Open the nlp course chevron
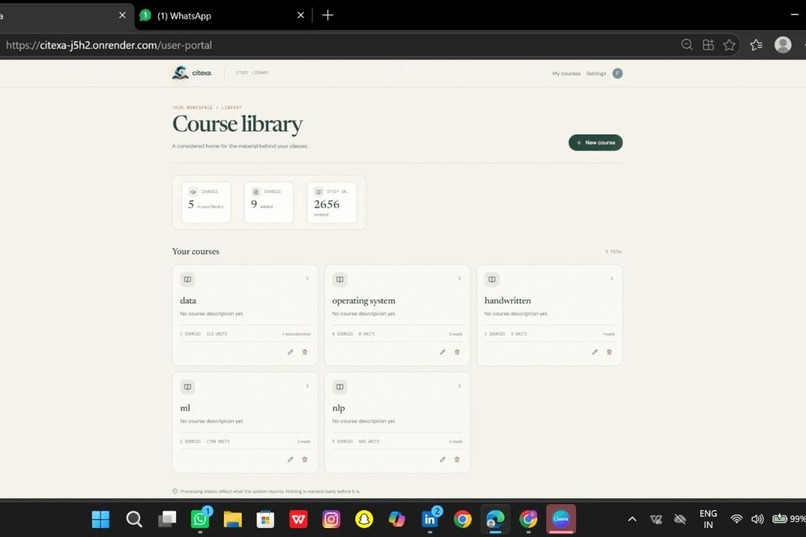 460,386
